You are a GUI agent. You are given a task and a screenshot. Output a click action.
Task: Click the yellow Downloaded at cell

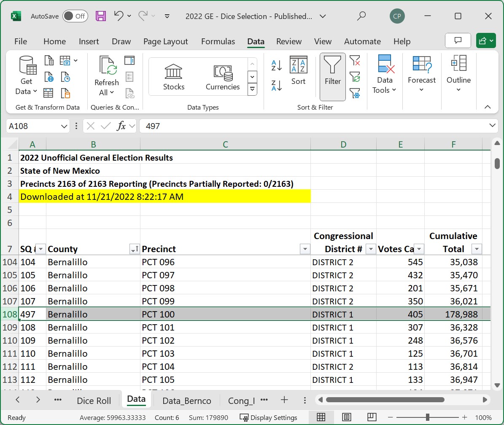[x=165, y=196]
